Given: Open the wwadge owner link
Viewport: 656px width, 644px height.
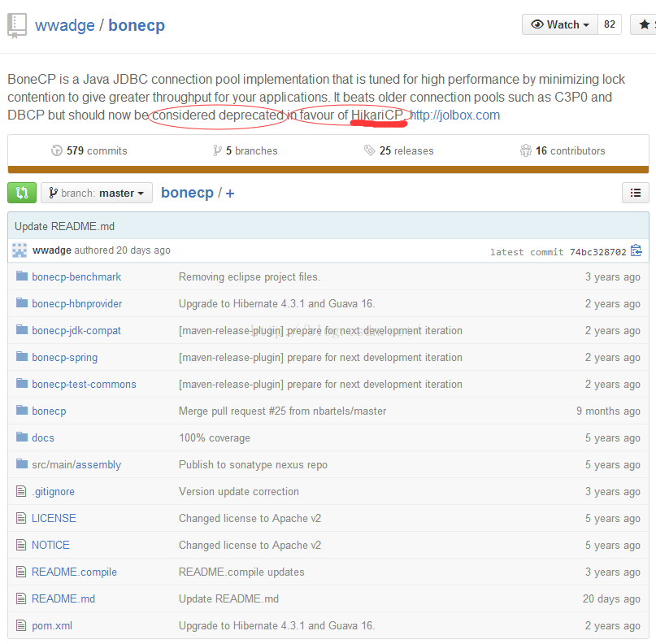Looking at the screenshot, I should pyautogui.click(x=65, y=25).
